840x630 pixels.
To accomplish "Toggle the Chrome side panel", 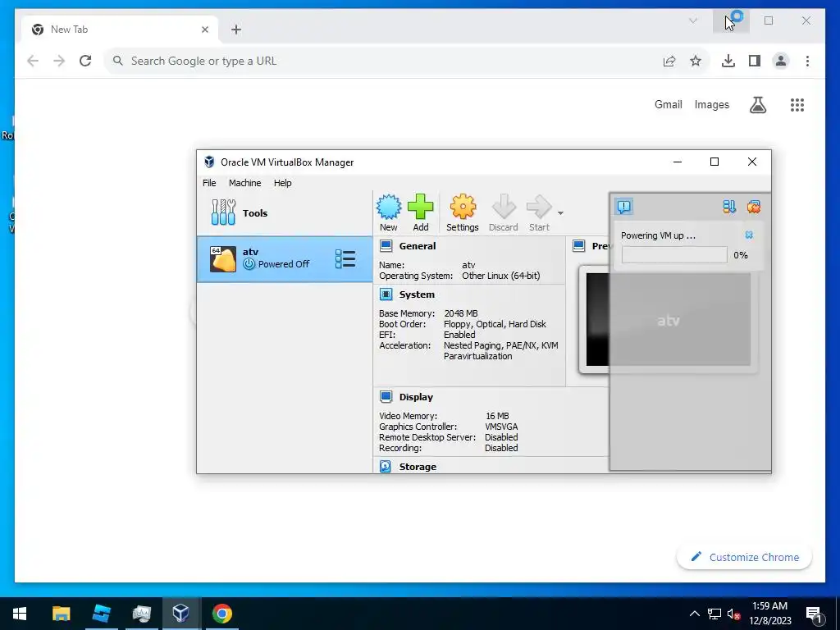I will tap(755, 61).
